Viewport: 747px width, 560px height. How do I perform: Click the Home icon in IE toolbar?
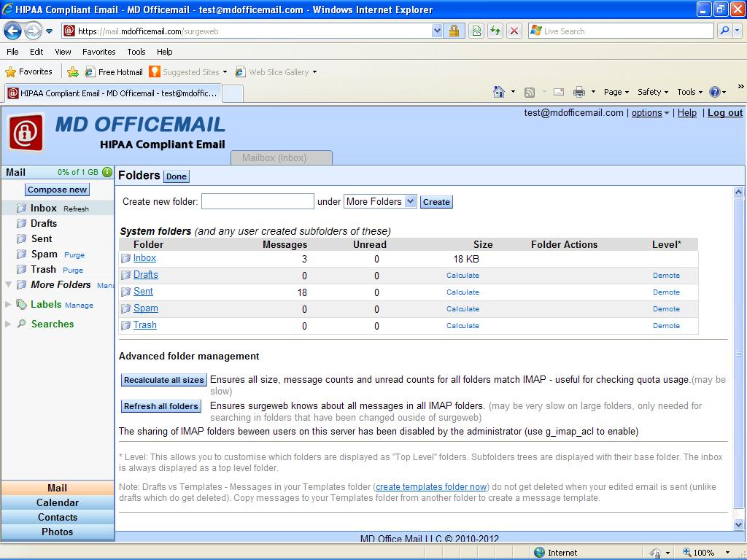click(499, 92)
